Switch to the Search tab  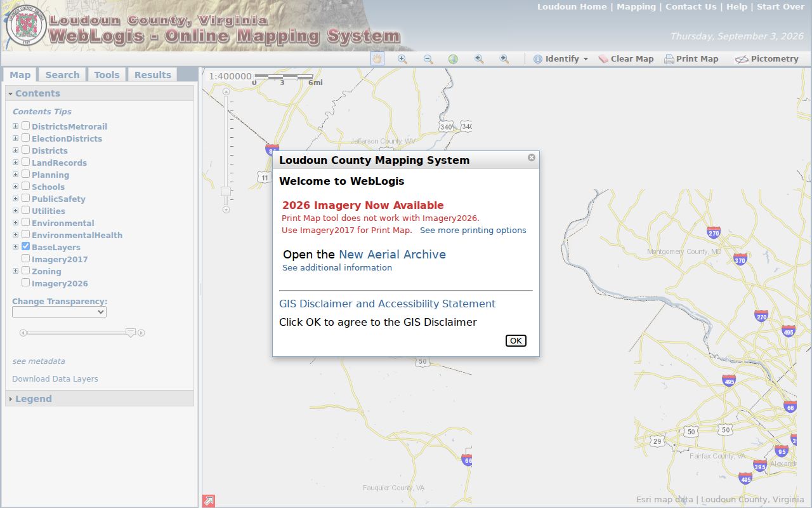click(62, 75)
